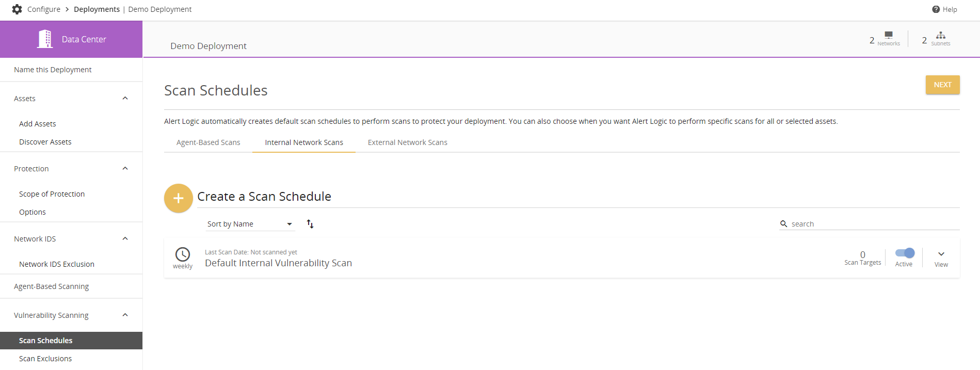This screenshot has width=980, height=370.
Task: Click the NEXT button
Action: tap(942, 85)
